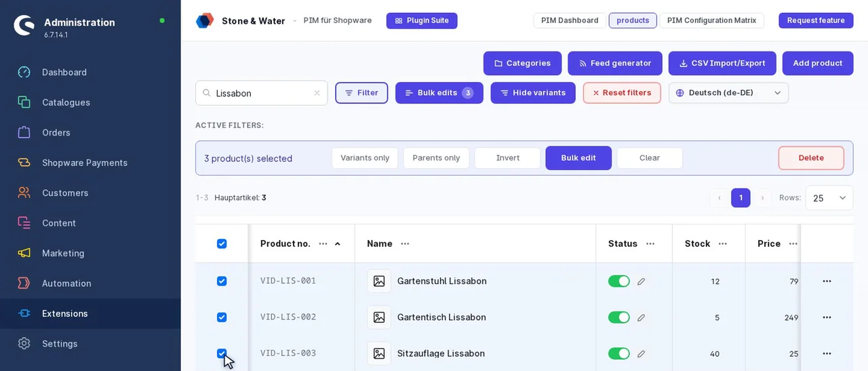Toggle the select-all checkbox in the header
The height and width of the screenshot is (371, 868).
point(222,243)
